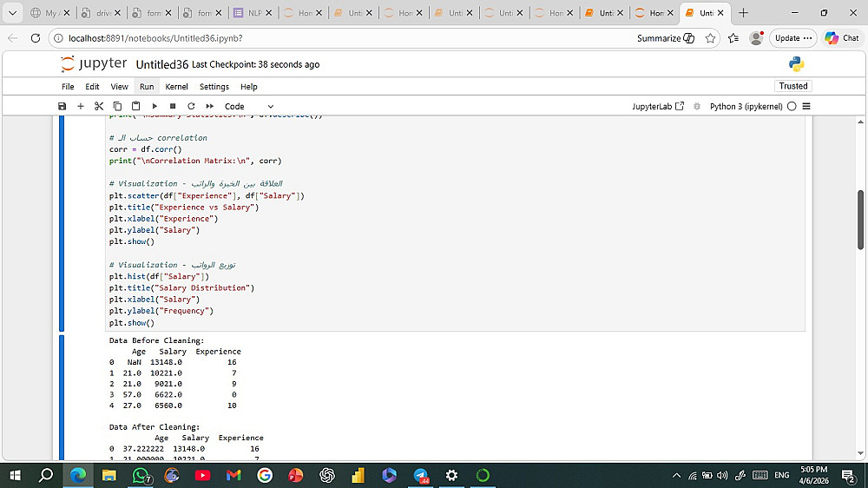Bookmark this page with the star icon
This screenshot has height=488, width=868.
[x=710, y=38]
